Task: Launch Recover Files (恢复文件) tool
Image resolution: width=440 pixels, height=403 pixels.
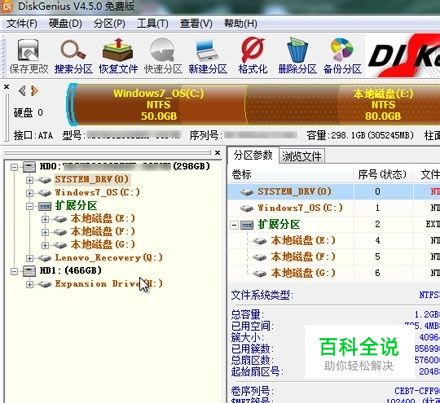Action: pos(118,56)
